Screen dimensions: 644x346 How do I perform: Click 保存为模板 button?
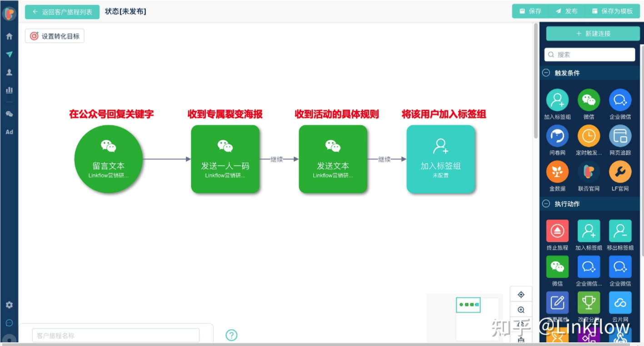point(612,11)
